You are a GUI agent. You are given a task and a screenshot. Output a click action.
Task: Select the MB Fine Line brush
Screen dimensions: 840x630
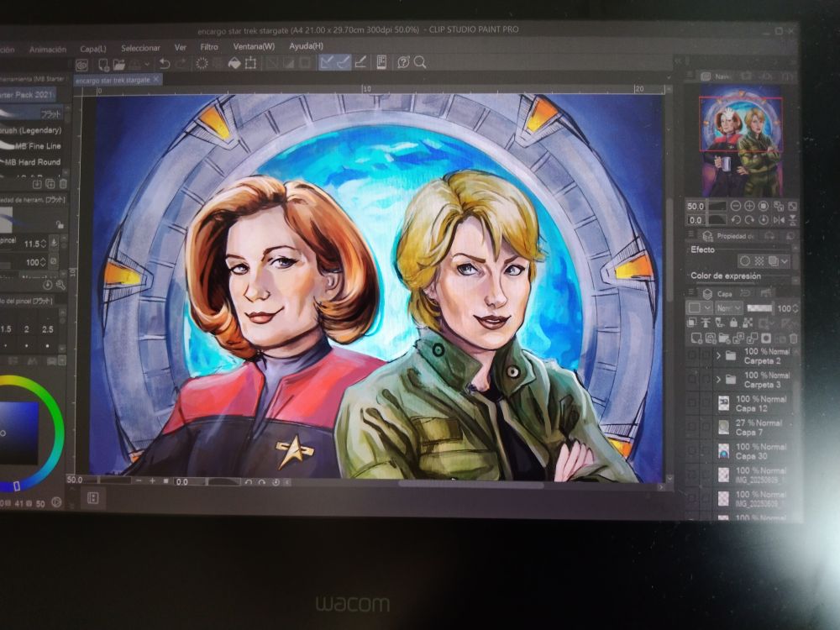pos(32,145)
